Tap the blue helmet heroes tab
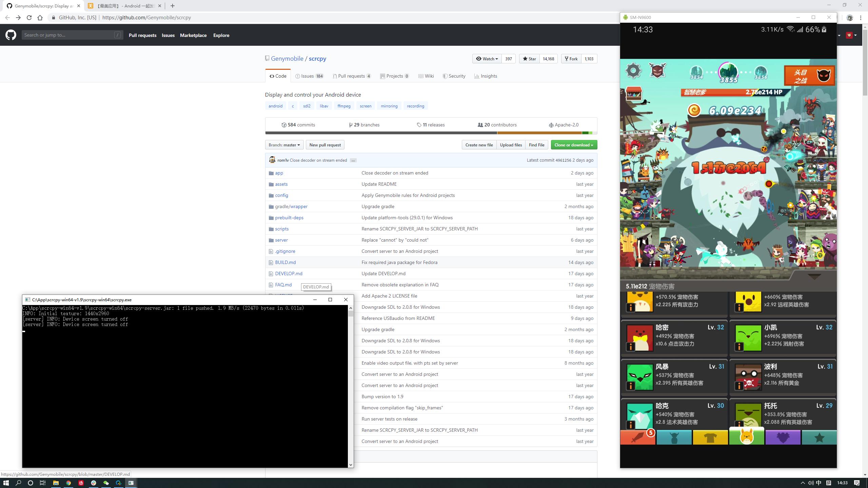868x488 pixels. pyautogui.click(x=674, y=438)
